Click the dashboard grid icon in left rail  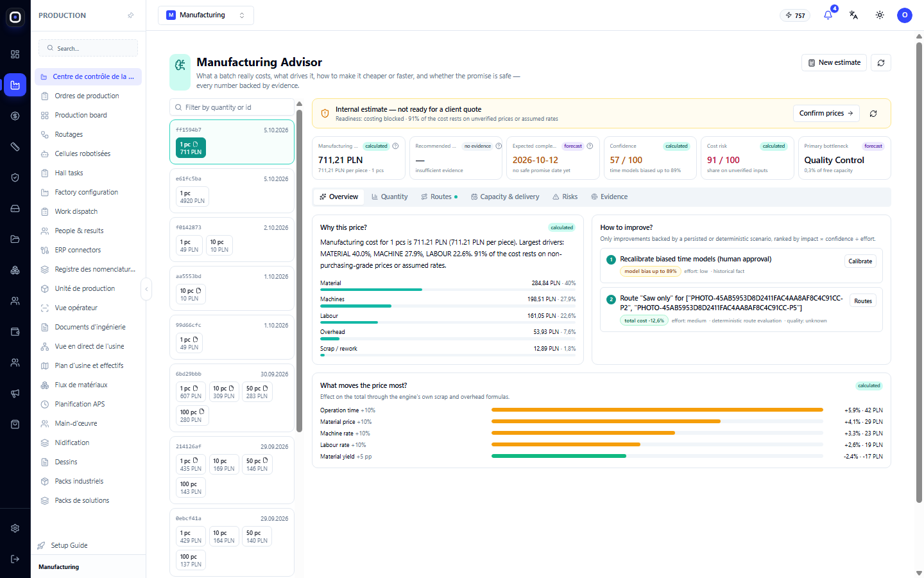tap(15, 54)
